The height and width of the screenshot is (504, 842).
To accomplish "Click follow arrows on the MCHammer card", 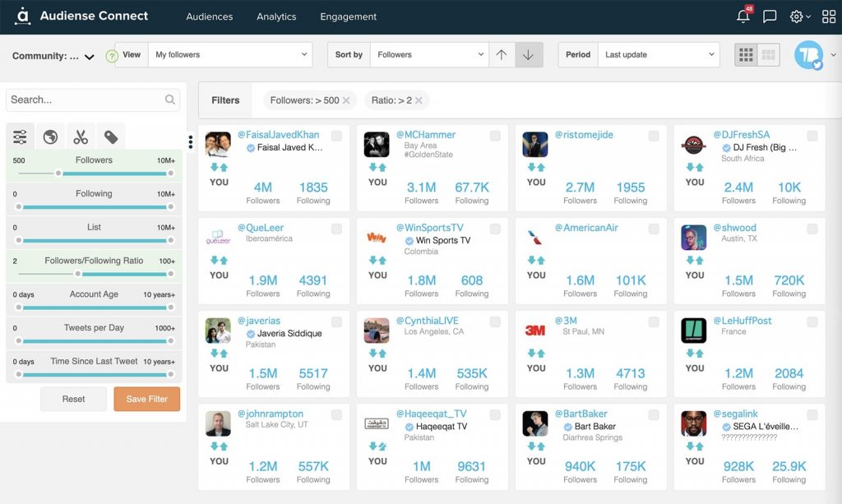I will point(377,168).
